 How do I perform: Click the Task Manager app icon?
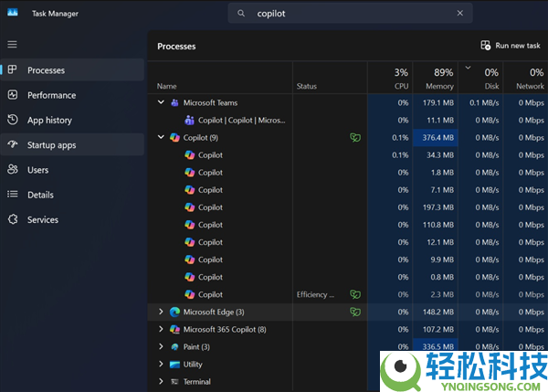click(13, 13)
